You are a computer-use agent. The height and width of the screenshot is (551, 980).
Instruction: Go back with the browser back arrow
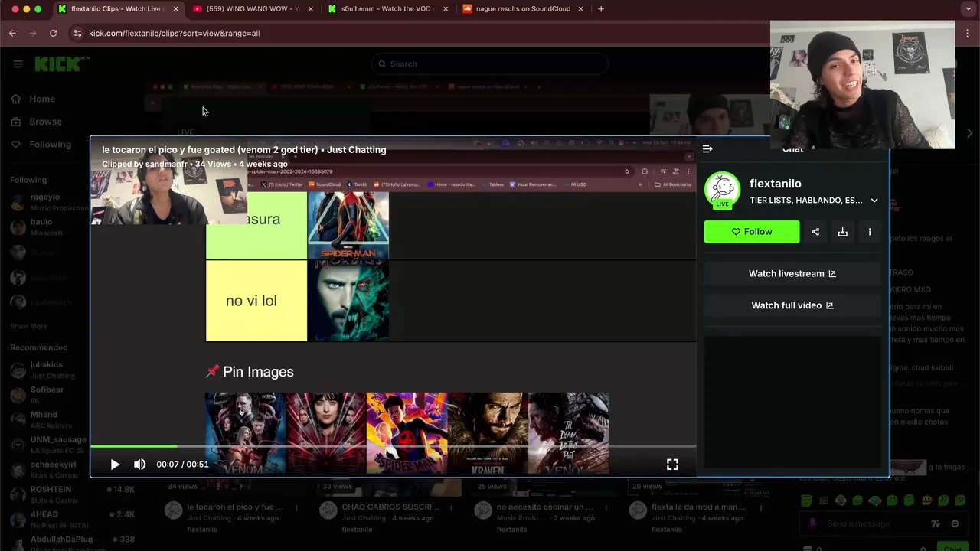pyautogui.click(x=12, y=33)
